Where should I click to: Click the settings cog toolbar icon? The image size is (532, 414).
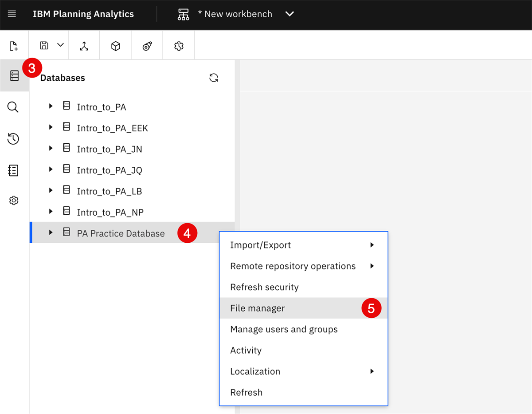[179, 46]
